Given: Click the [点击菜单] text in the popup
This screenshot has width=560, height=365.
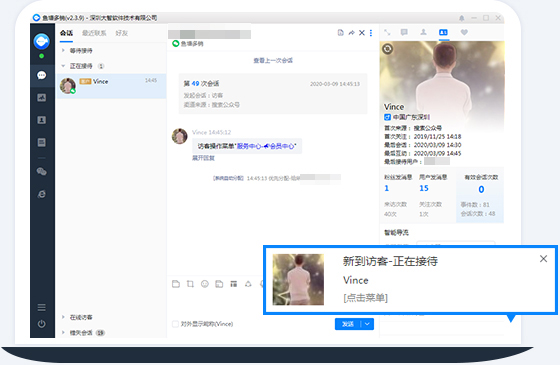Looking at the screenshot, I should point(366,298).
